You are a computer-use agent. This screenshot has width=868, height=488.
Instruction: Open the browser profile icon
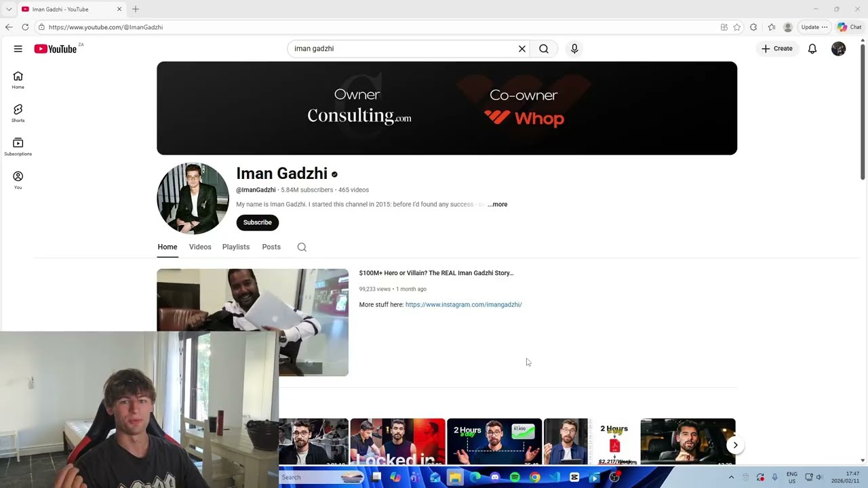click(x=788, y=27)
